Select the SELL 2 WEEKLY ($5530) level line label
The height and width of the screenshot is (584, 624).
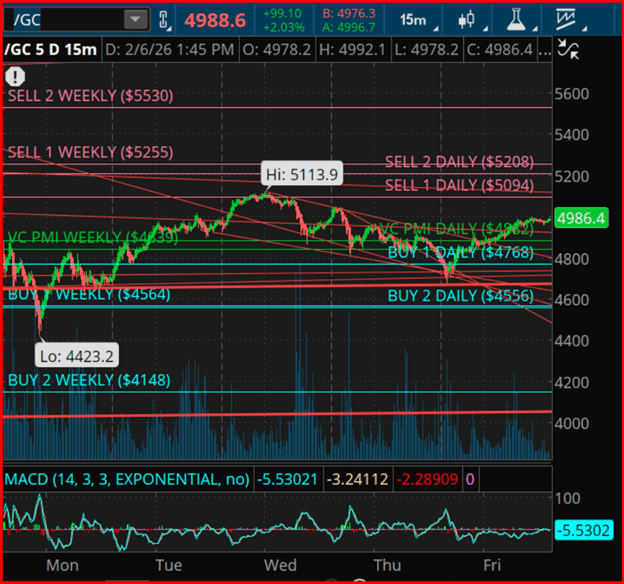click(x=90, y=96)
